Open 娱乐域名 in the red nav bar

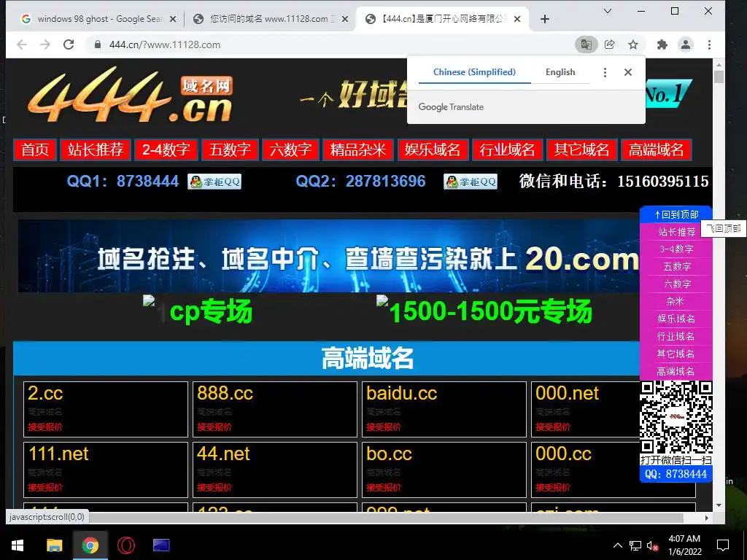click(433, 149)
